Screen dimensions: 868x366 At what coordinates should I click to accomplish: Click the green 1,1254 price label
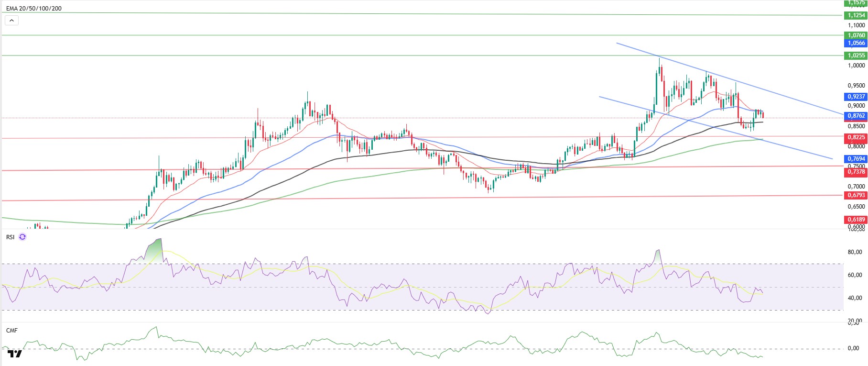coord(856,15)
